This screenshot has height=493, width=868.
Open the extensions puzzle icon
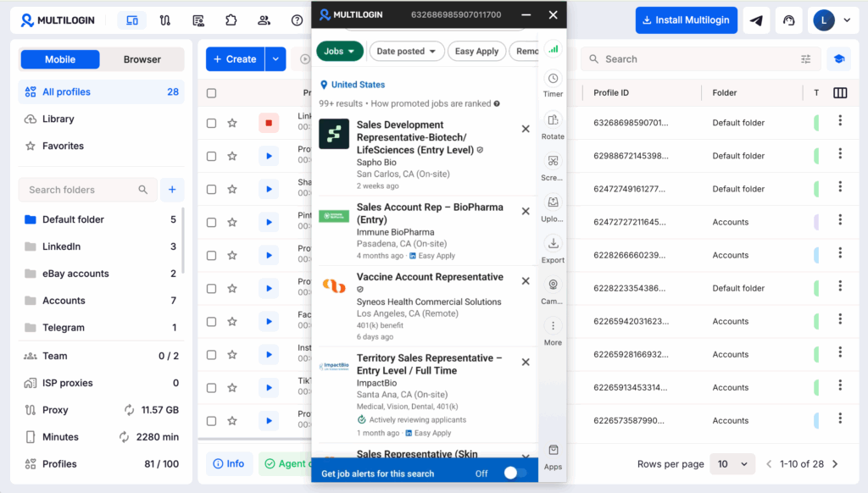point(231,20)
